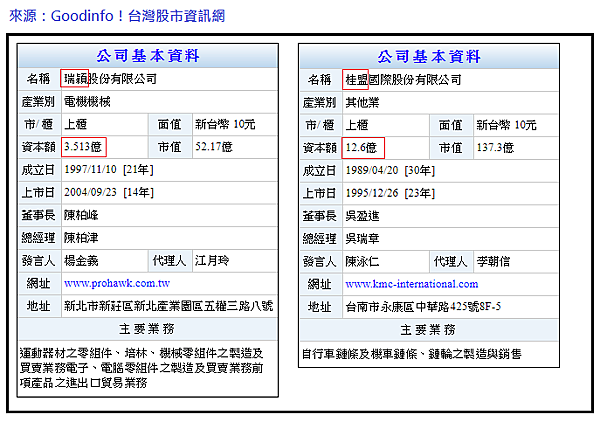Click the business description starting 運動器材之零組件
This screenshot has width=600, height=422.
[x=142, y=368]
